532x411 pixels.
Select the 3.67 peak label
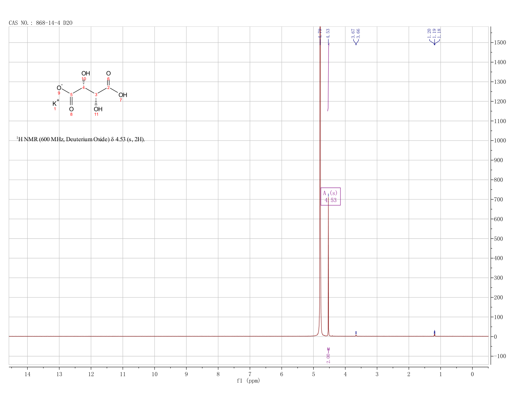[x=353, y=33]
